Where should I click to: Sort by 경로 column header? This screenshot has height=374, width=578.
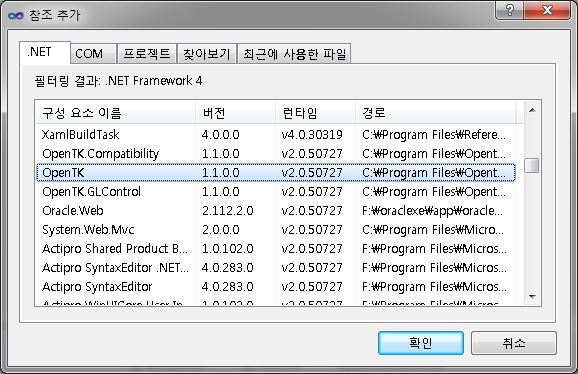point(436,113)
